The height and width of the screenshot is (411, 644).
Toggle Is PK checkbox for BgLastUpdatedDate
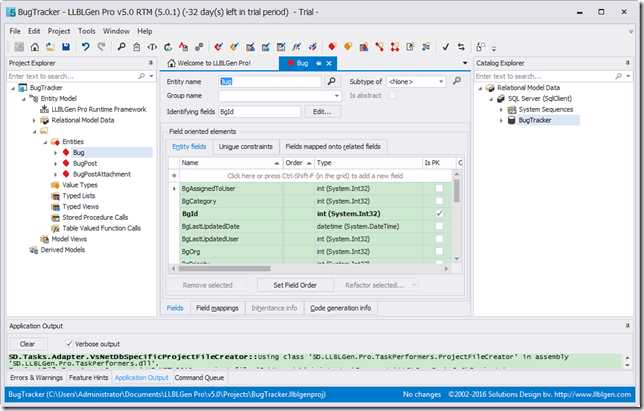(439, 226)
